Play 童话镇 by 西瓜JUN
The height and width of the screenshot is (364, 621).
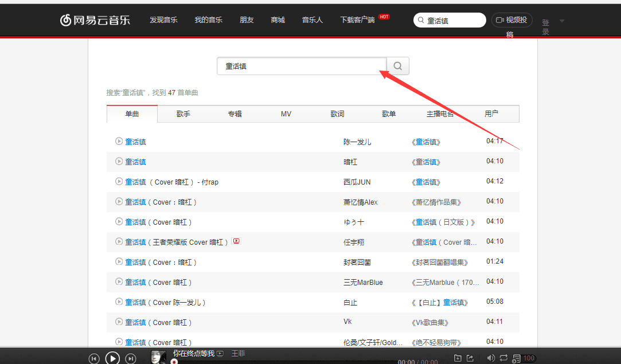119,181
